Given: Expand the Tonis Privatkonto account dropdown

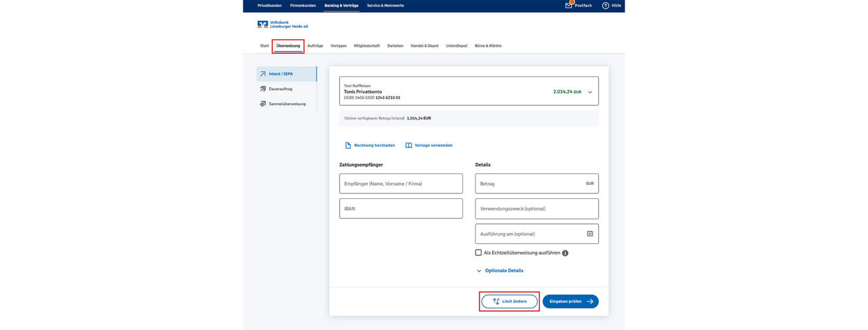Looking at the screenshot, I should coord(590,92).
